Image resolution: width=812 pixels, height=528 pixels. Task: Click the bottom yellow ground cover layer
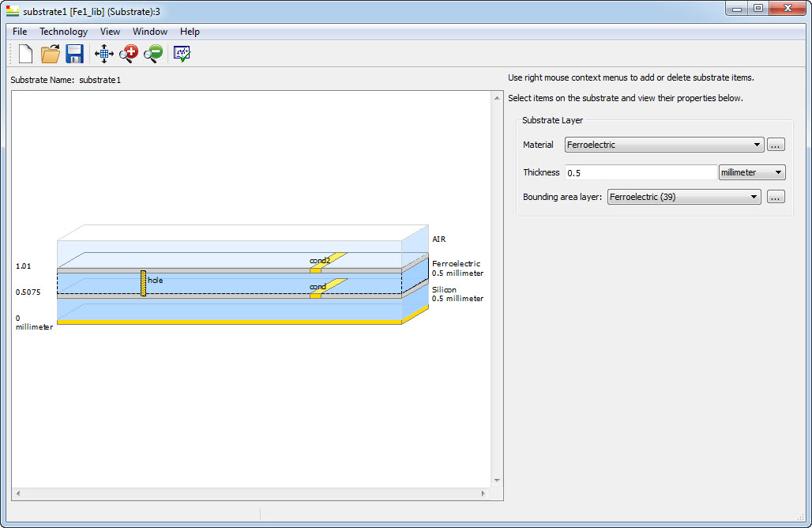point(229,322)
